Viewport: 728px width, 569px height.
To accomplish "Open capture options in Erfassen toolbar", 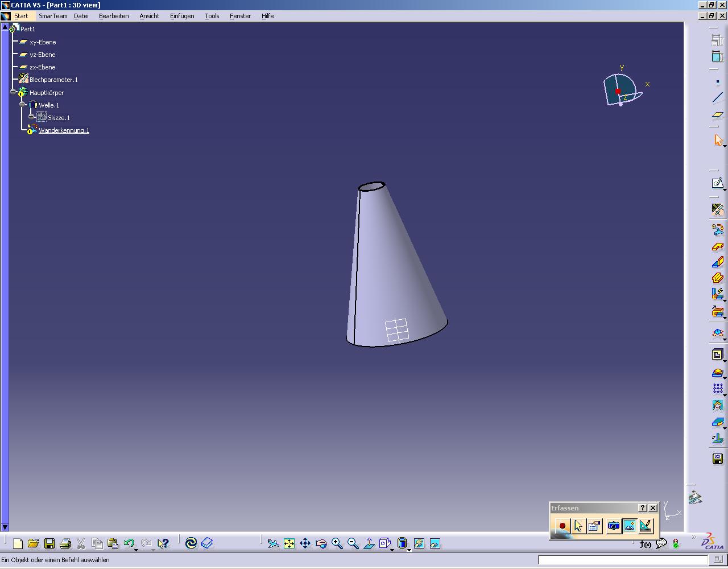I will point(594,526).
